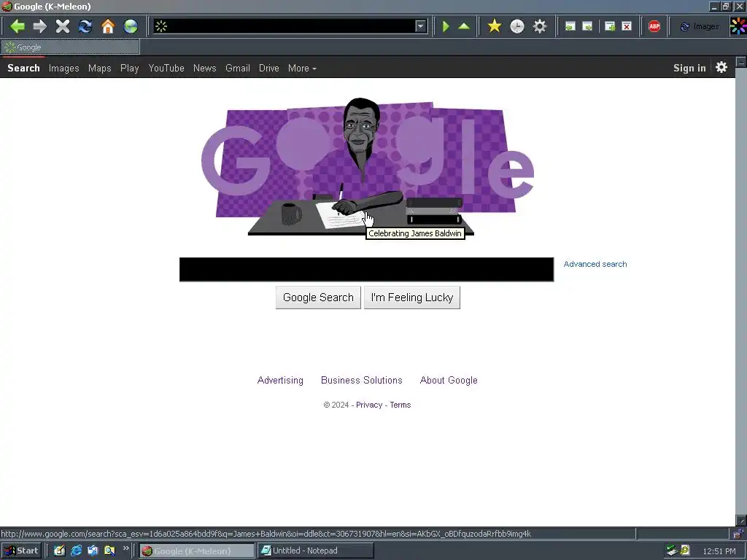This screenshot has height=560, width=747.
Task: Open the Windows Start menu
Action: (21, 551)
